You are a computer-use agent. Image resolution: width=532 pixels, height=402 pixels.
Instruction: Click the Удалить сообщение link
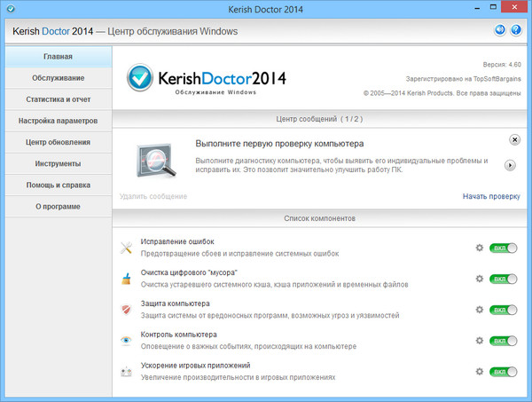(x=153, y=196)
